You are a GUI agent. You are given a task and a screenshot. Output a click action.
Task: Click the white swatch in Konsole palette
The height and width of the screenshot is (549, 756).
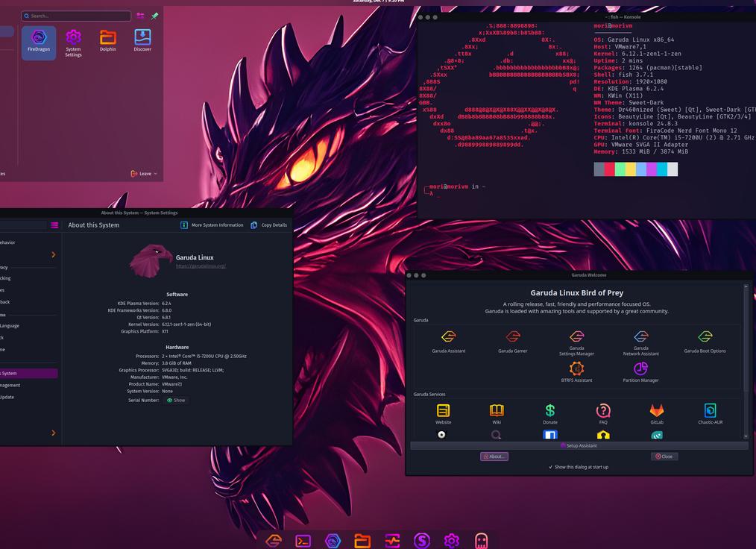click(x=672, y=169)
